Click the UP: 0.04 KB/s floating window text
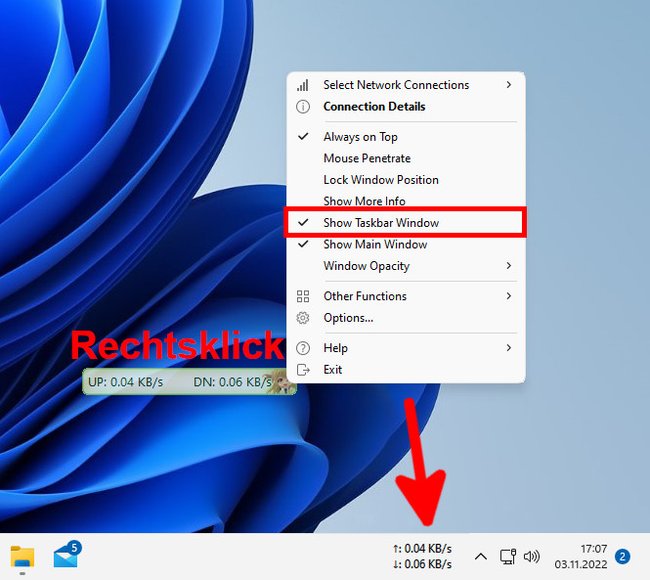Image resolution: width=650 pixels, height=580 pixels. pyautogui.click(x=126, y=382)
